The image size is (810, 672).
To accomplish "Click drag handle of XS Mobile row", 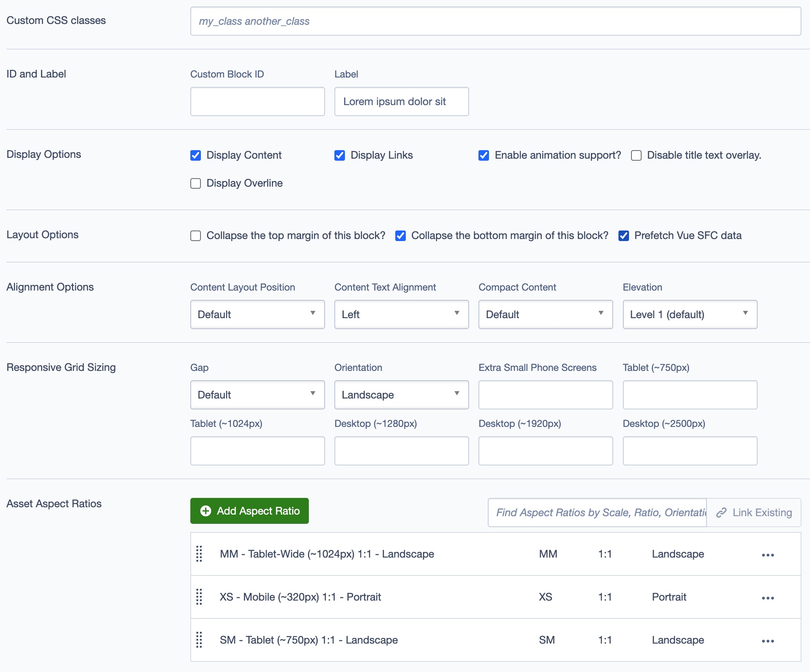I will 199,597.
